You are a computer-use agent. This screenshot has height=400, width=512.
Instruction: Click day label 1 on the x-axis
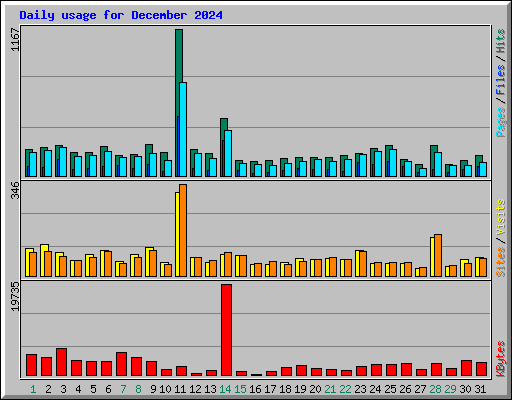coord(33,389)
